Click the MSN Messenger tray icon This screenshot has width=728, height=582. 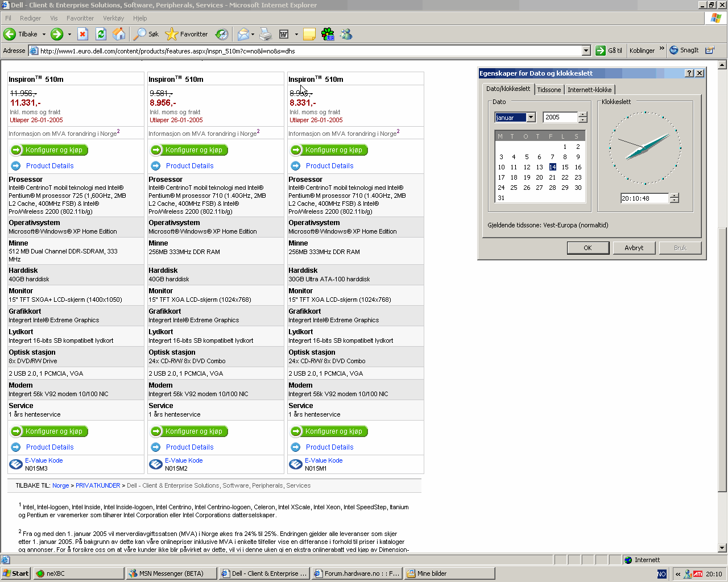pos(688,573)
